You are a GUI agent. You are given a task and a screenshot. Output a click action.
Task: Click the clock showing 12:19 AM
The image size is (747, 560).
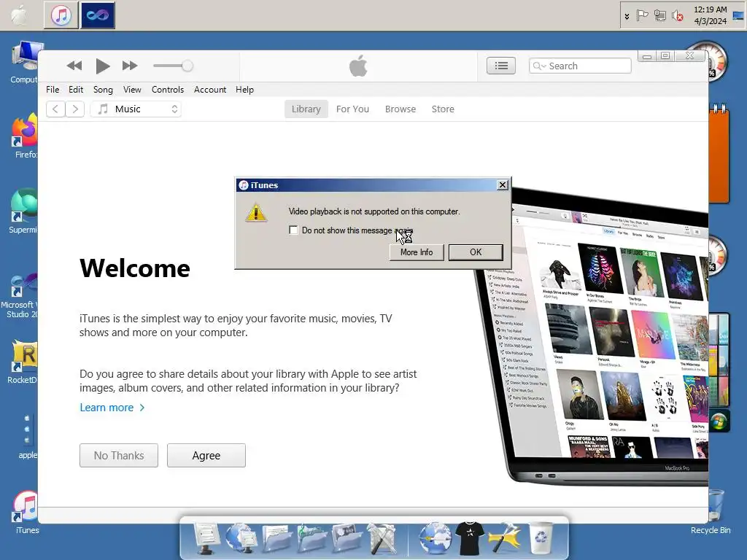[x=710, y=15]
